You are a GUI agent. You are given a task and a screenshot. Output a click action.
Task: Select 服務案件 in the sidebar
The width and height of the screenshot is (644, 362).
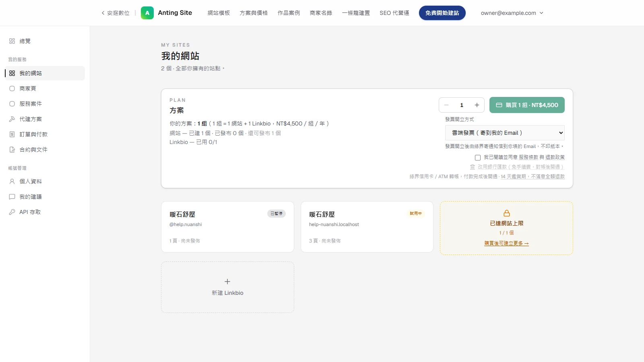45,104
